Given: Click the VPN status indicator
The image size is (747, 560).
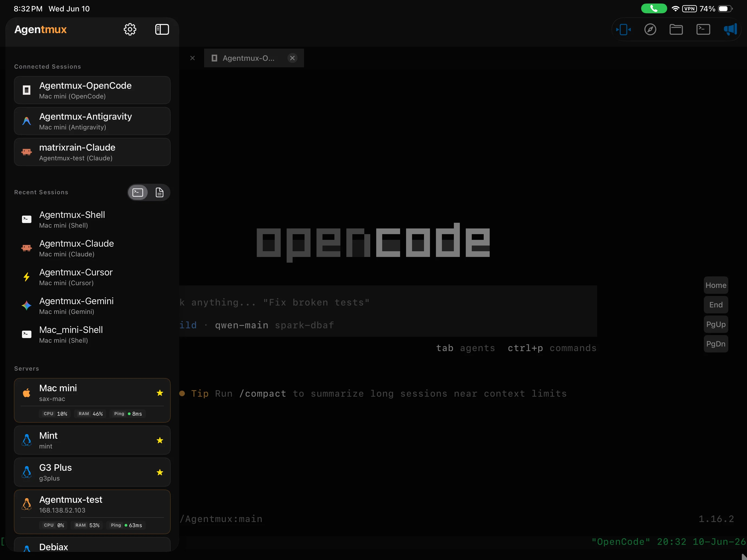Looking at the screenshot, I should pos(689,9).
